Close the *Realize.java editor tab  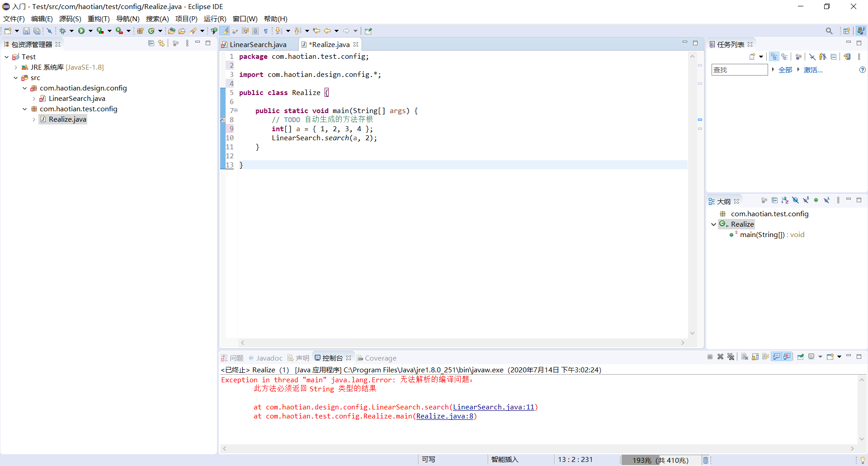[356, 44]
